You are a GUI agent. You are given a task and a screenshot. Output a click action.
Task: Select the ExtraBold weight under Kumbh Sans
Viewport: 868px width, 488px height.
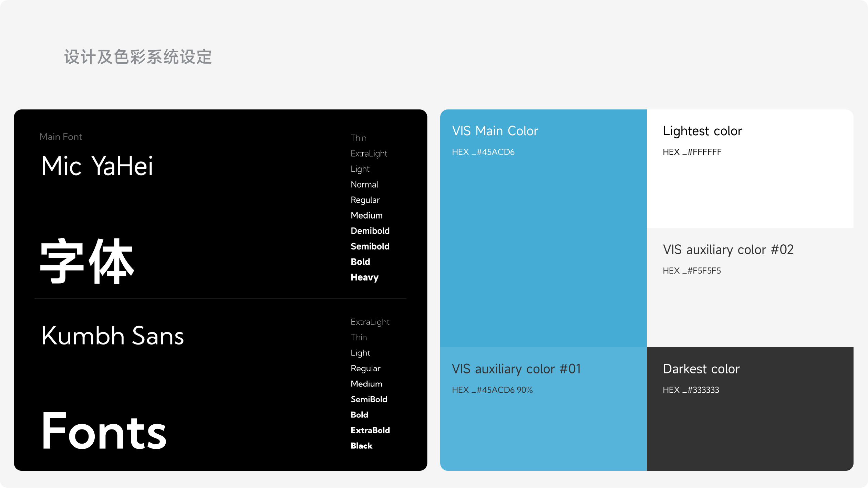pyautogui.click(x=370, y=430)
